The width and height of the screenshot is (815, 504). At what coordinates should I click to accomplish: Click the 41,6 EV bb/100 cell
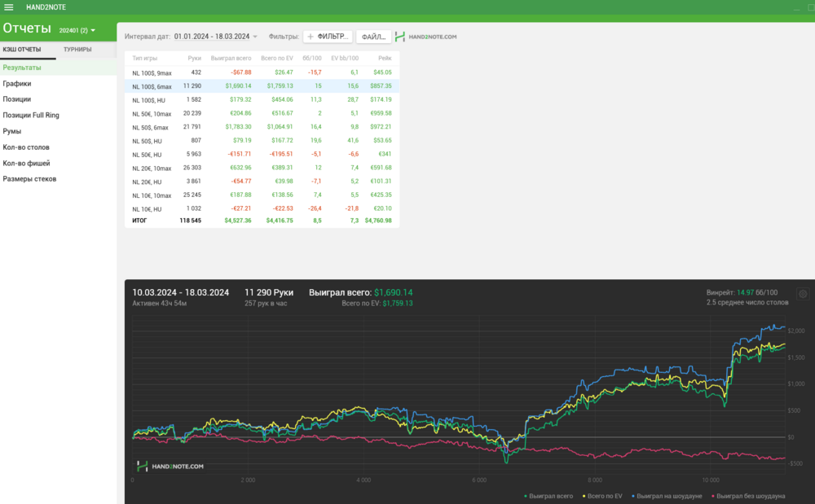coord(353,141)
